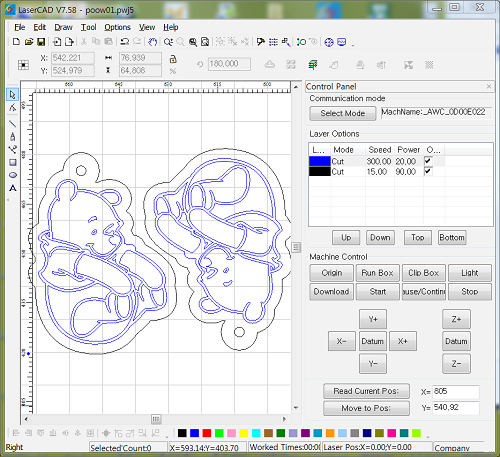
Task: Open the View menu
Action: tap(147, 27)
